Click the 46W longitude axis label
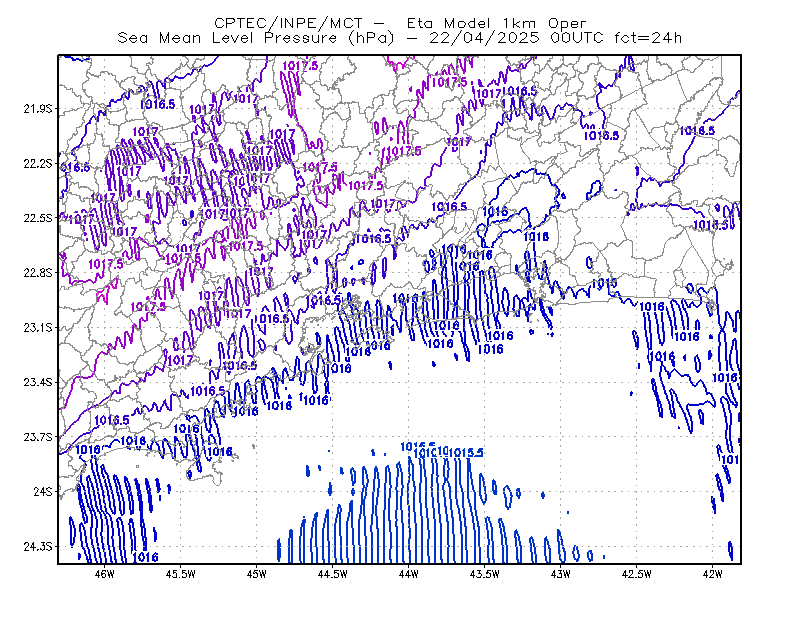Screen dimensions: 800x618 [105, 574]
